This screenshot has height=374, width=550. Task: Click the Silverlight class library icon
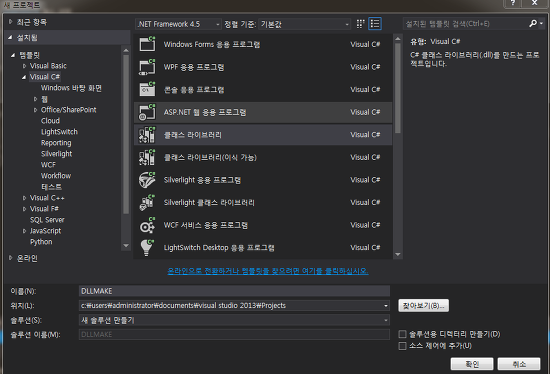point(147,202)
